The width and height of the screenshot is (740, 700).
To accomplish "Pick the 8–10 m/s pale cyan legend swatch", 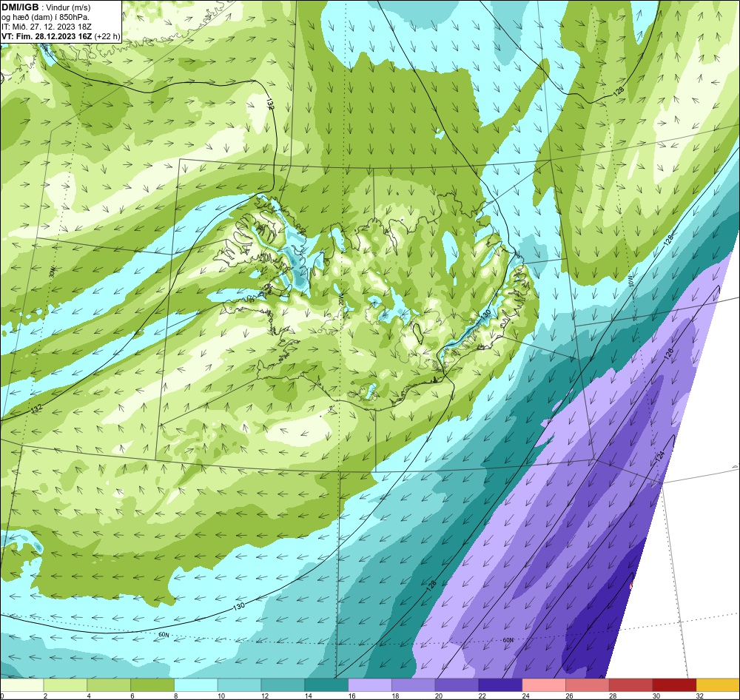I will click(196, 685).
